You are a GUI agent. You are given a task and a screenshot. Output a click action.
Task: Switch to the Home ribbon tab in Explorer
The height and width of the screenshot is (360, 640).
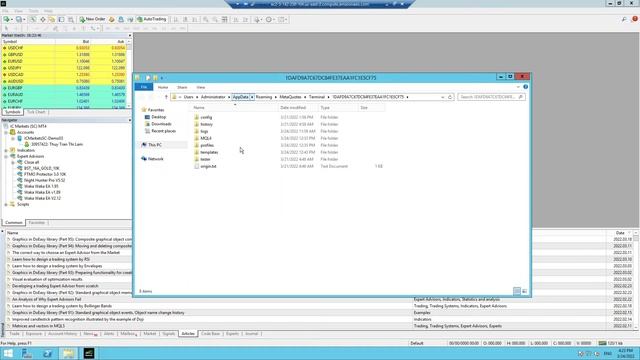point(163,87)
